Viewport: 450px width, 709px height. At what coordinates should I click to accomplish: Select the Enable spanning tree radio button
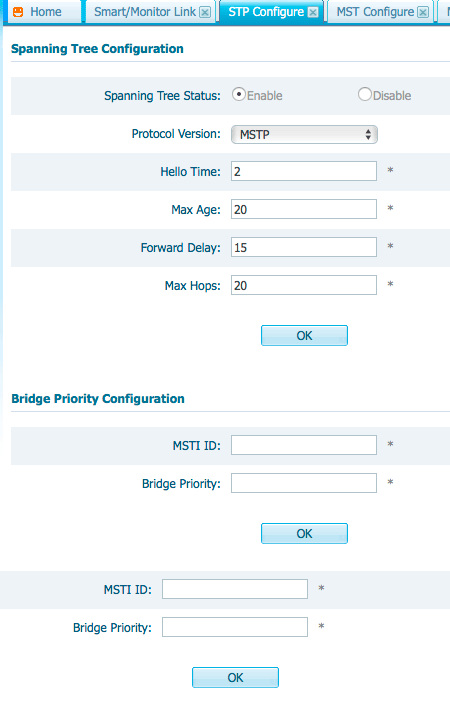[x=239, y=95]
